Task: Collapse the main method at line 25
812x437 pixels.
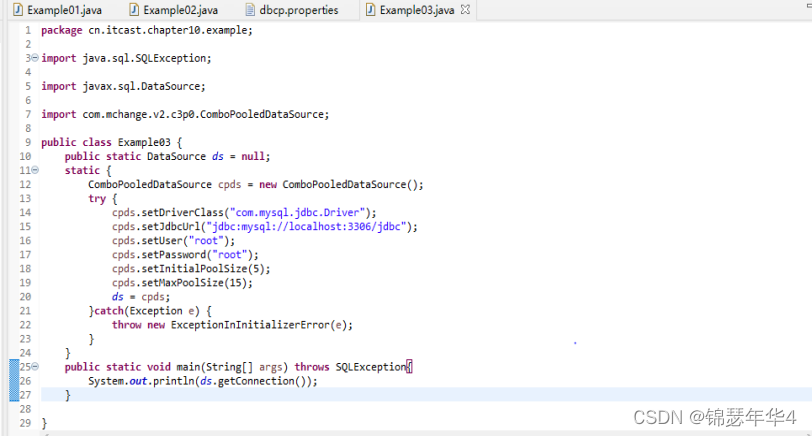Action: pyautogui.click(x=35, y=367)
